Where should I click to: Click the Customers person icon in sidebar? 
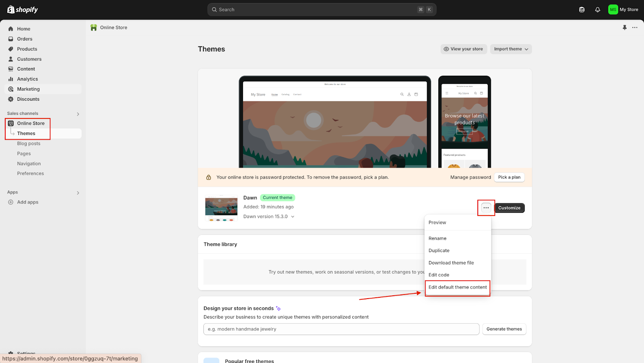[11, 59]
